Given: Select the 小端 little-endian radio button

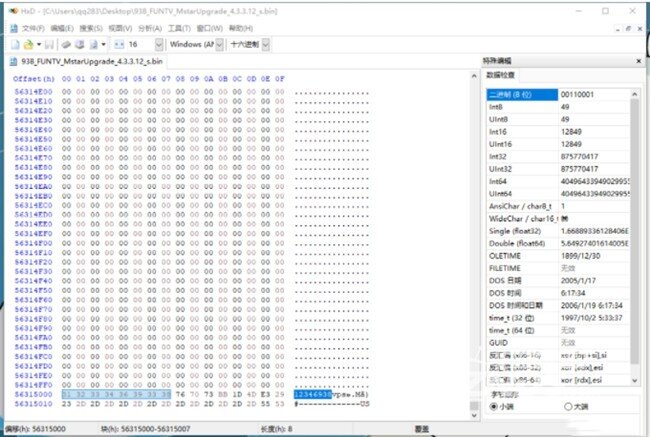Looking at the screenshot, I should 493,406.
